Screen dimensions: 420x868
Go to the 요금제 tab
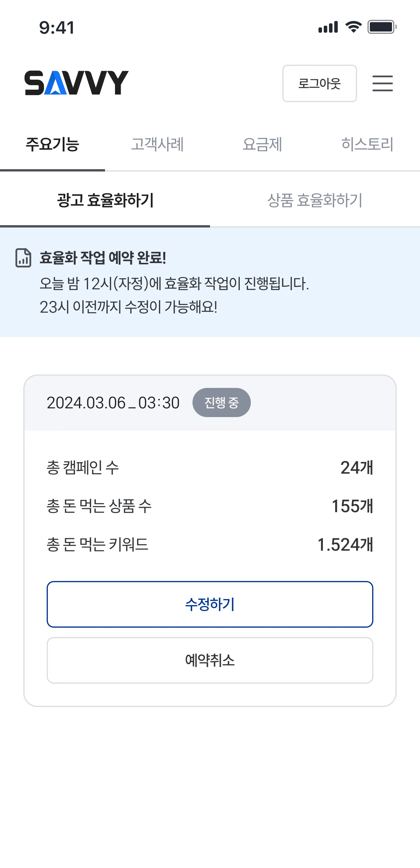click(x=262, y=145)
